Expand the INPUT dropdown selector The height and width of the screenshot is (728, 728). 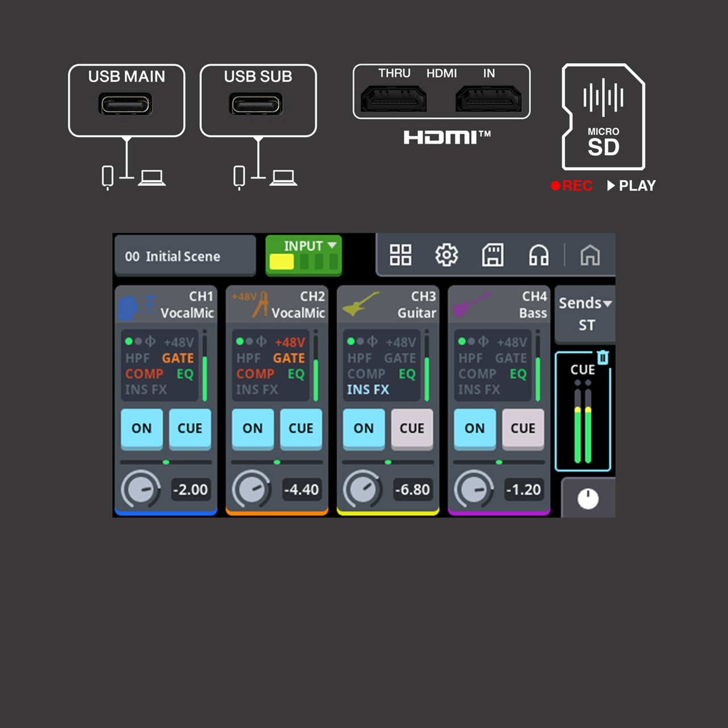pos(304,255)
